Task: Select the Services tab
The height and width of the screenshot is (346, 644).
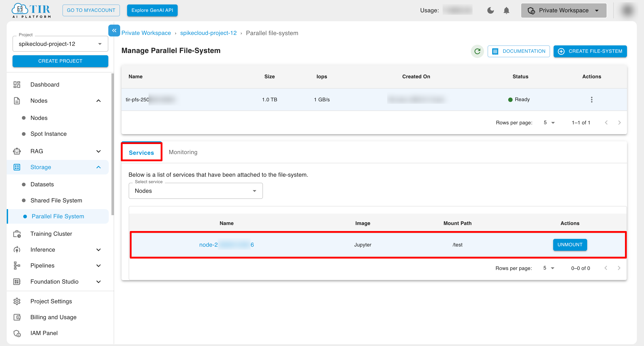Action: point(141,153)
